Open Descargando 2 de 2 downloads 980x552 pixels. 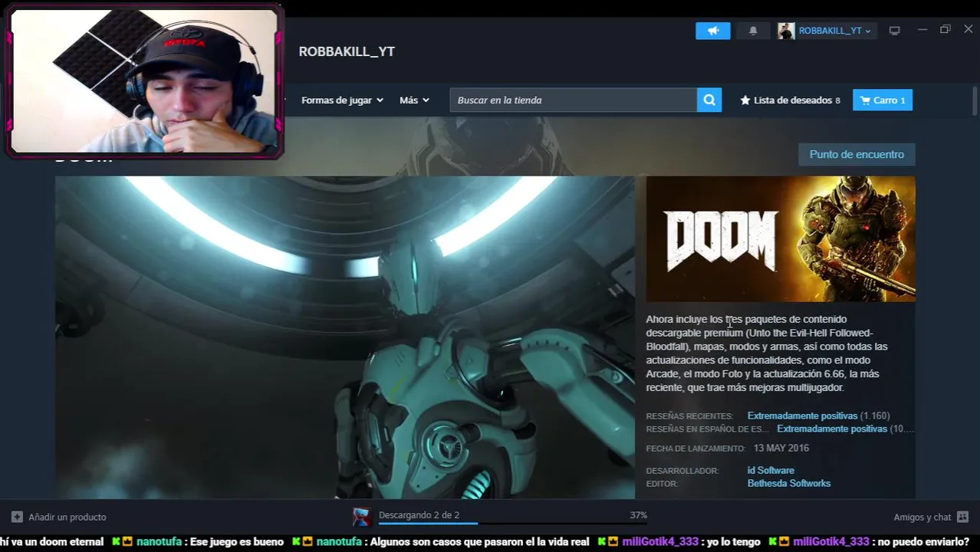[419, 514]
